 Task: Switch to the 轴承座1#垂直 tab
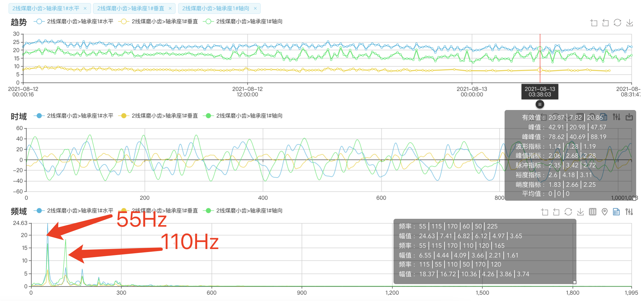131,8
